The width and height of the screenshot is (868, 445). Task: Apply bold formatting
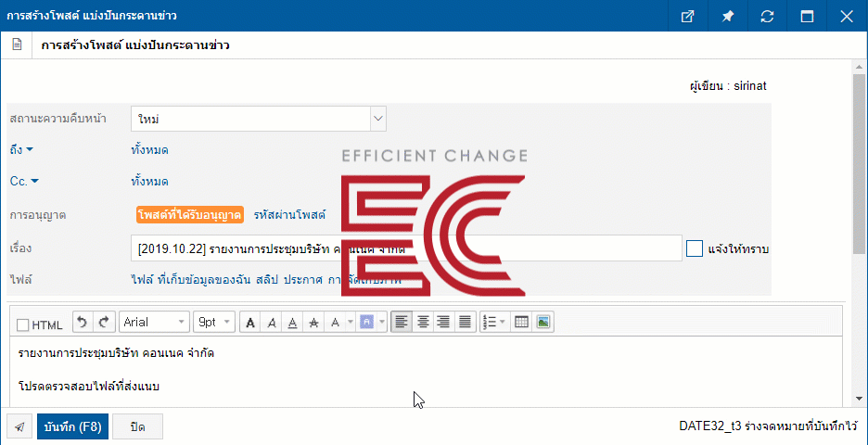point(250,323)
